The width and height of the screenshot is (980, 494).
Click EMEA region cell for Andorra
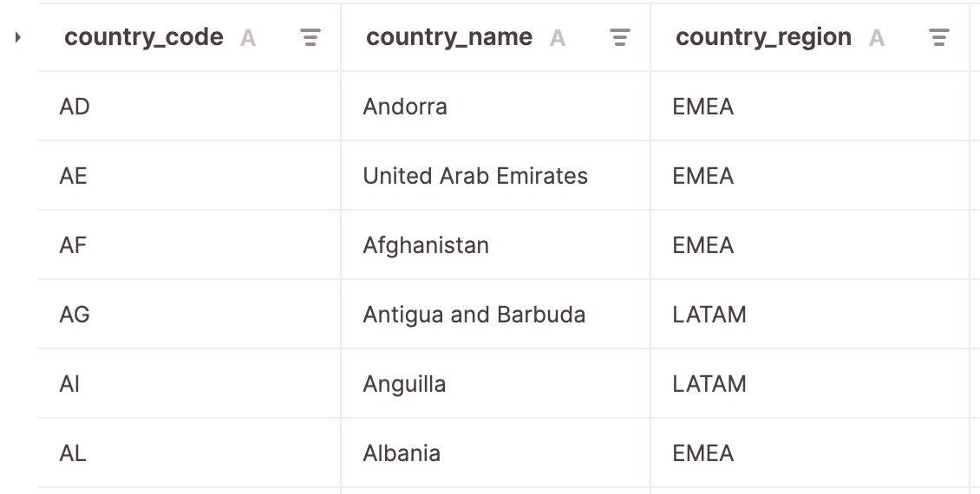(x=702, y=107)
